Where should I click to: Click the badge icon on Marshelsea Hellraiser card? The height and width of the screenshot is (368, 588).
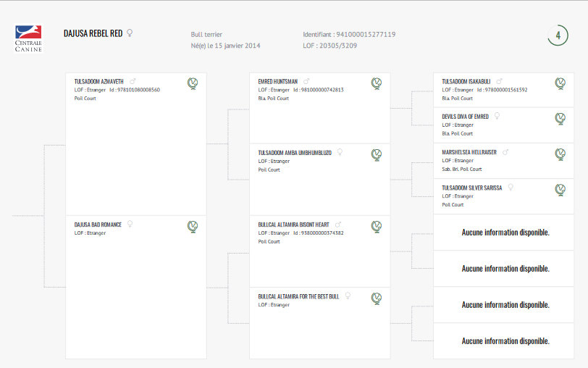click(x=560, y=154)
